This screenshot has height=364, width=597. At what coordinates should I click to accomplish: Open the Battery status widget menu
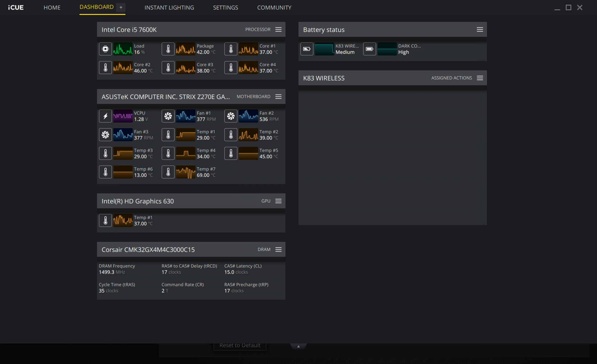click(x=480, y=30)
